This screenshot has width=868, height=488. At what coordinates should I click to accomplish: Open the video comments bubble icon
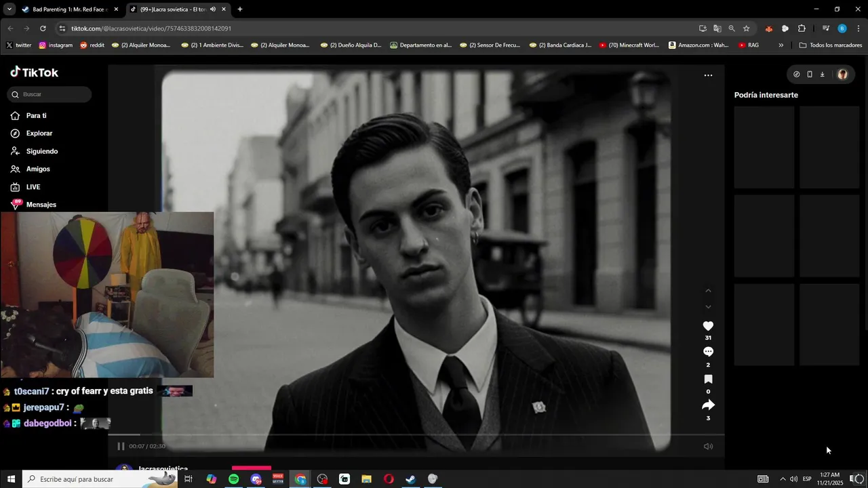(x=708, y=352)
